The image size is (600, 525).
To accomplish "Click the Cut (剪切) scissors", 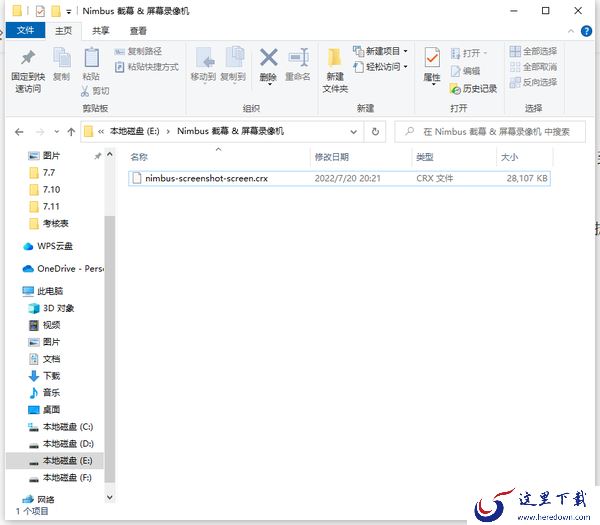I will [85, 91].
